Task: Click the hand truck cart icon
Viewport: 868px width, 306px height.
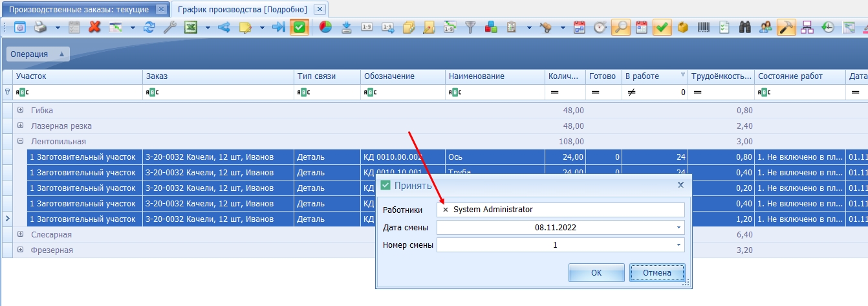Action: (x=546, y=28)
